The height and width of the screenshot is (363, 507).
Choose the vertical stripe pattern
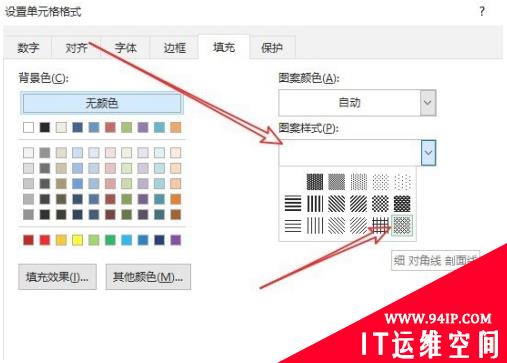315,203
